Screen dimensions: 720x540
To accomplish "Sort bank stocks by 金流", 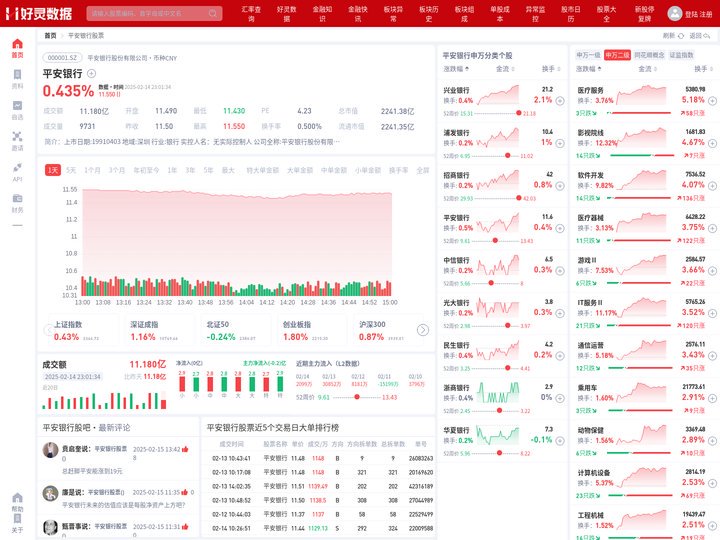I will (x=505, y=69).
